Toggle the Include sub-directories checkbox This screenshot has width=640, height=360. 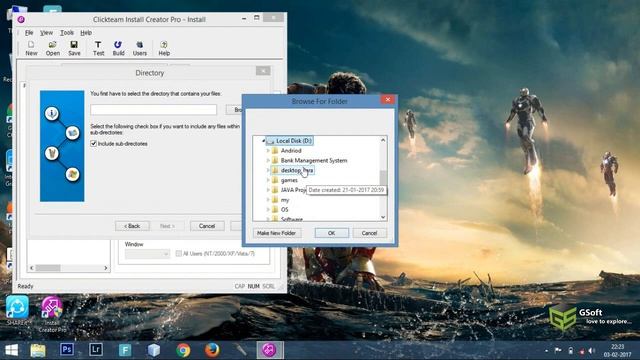(93, 144)
